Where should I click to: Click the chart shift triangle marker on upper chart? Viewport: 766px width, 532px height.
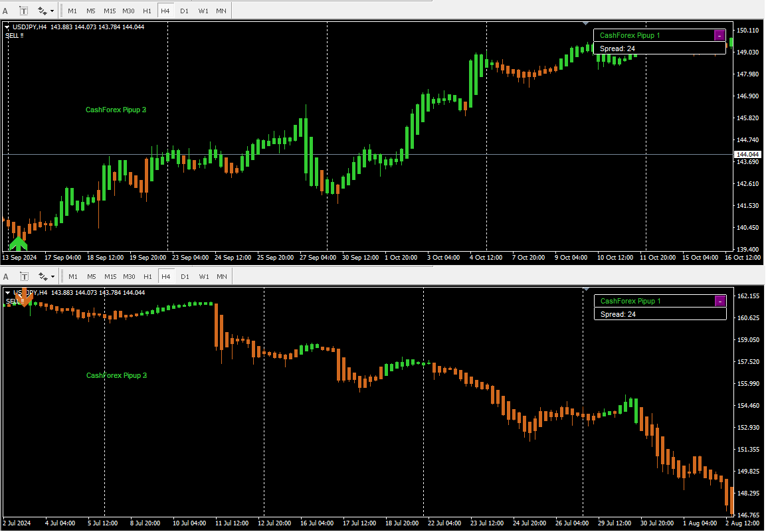[585, 24]
